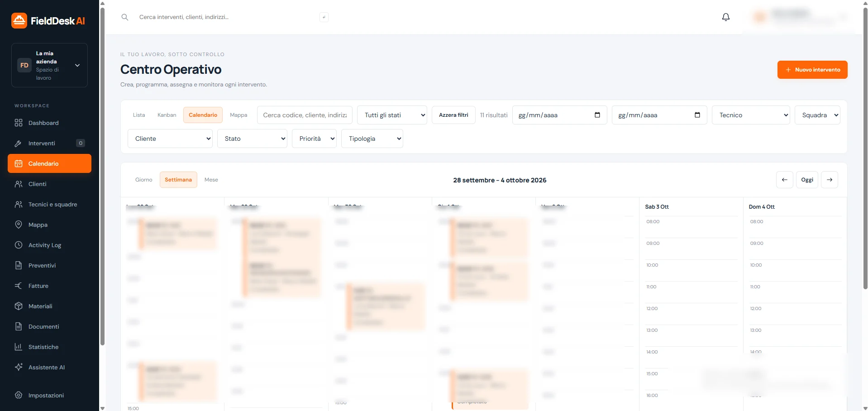Open Dashboard from the sidebar
The width and height of the screenshot is (868, 411).
click(x=49, y=123)
